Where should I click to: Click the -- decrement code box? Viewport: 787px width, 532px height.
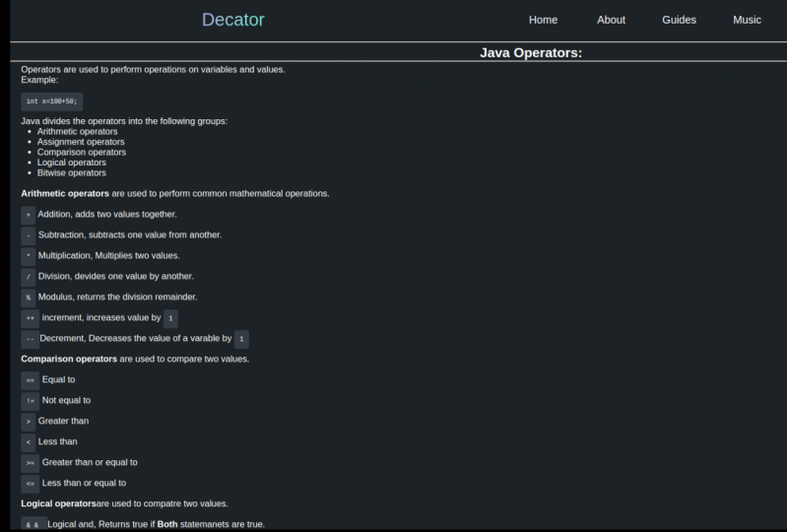tap(31, 339)
